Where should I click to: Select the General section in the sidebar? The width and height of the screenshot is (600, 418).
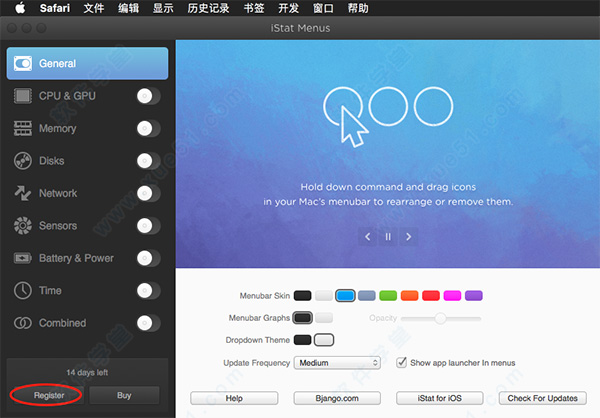click(87, 64)
